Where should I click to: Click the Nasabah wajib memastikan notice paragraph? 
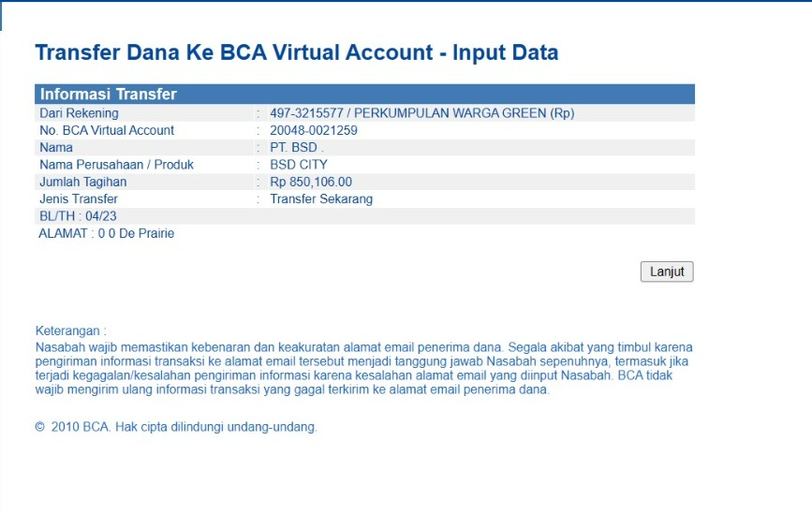[363, 368]
